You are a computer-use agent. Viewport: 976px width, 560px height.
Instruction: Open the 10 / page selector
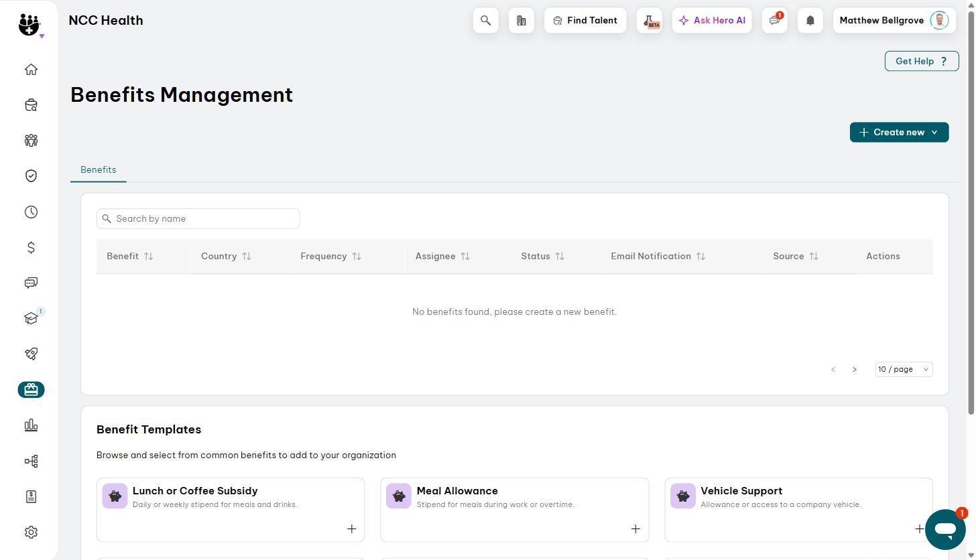[x=904, y=369]
